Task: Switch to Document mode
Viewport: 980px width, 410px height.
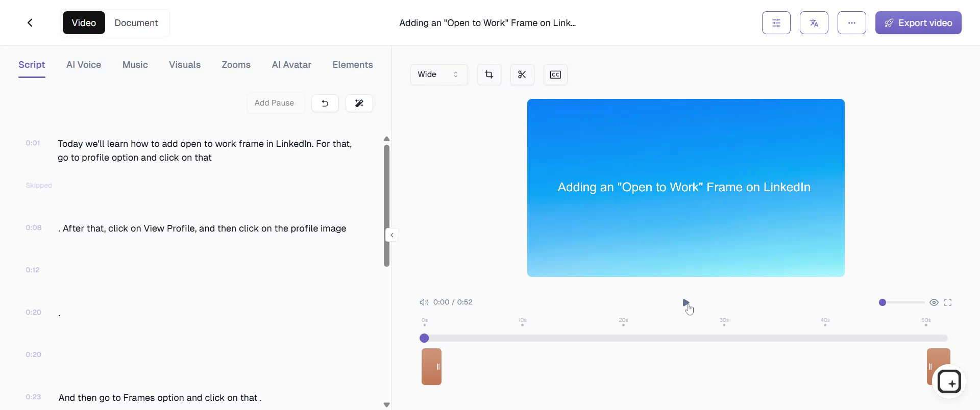Action: tap(136, 23)
